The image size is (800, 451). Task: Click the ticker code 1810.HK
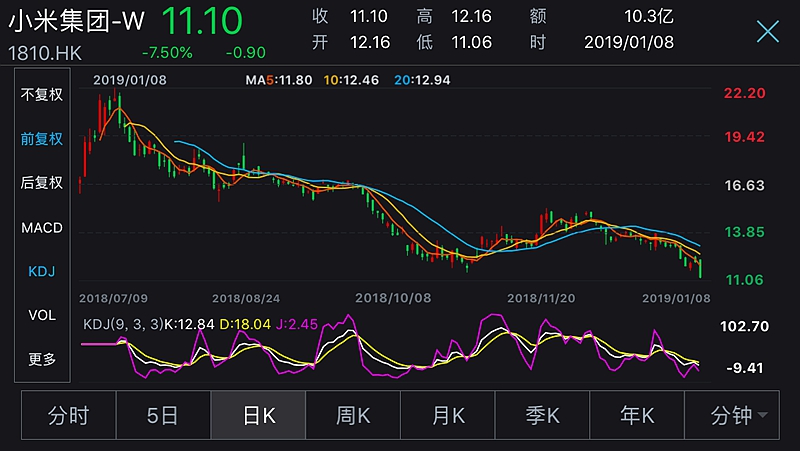coord(45,53)
